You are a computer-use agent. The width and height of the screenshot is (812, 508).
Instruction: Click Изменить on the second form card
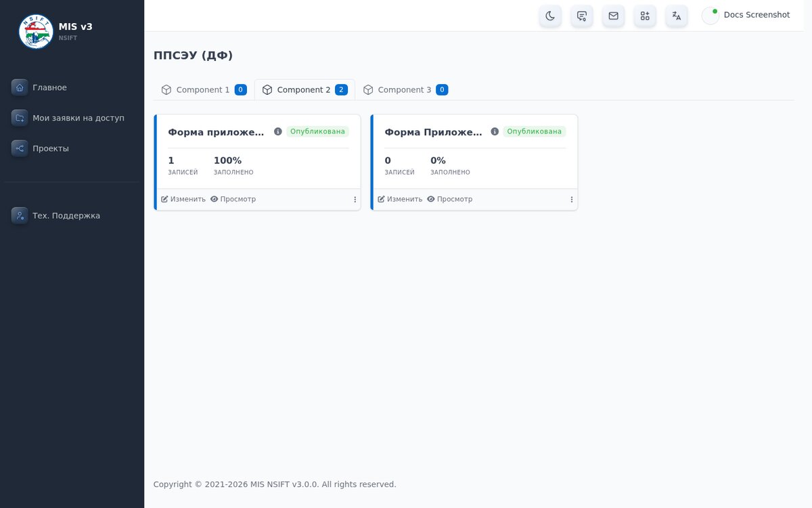(400, 199)
